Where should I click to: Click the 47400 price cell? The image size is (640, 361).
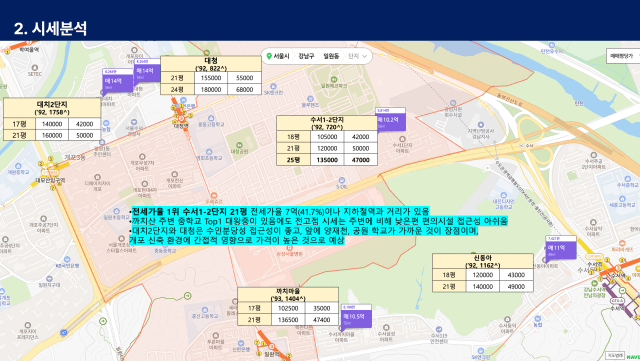[322, 320]
